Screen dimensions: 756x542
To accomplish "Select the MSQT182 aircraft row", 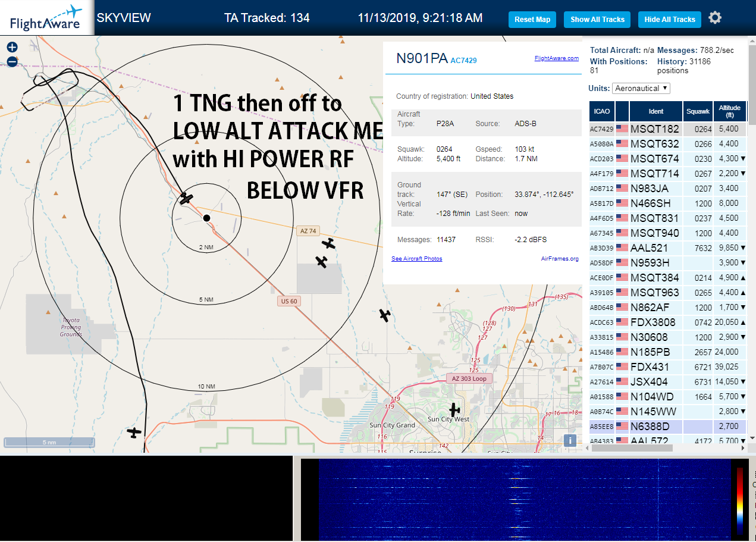I will point(668,129).
